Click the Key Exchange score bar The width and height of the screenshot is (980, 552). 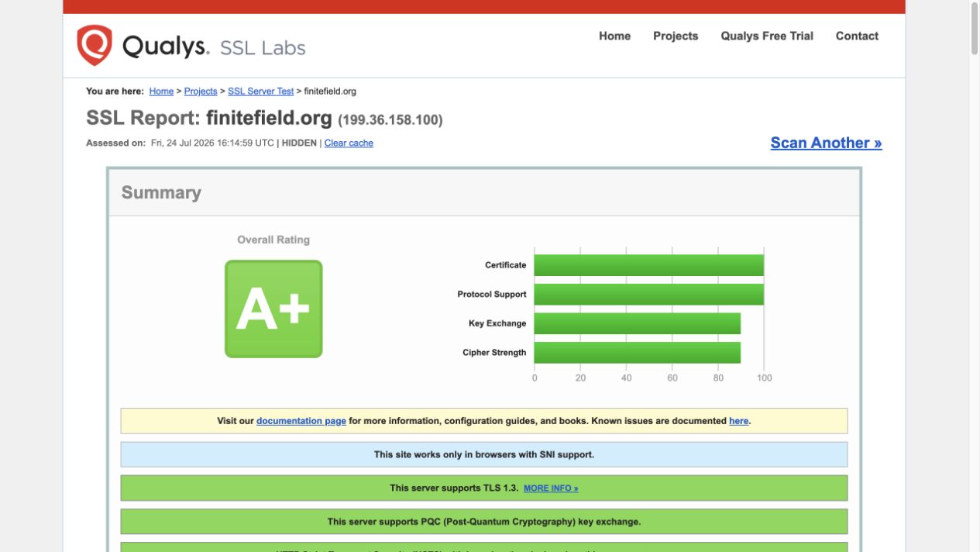[x=638, y=323]
